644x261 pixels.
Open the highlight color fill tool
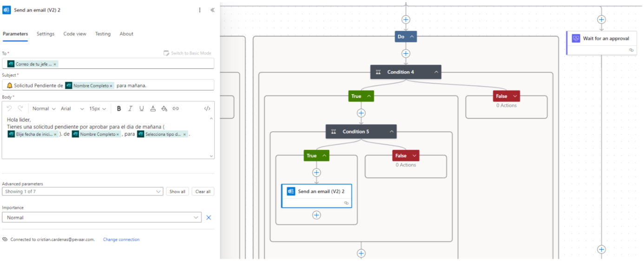(164, 108)
